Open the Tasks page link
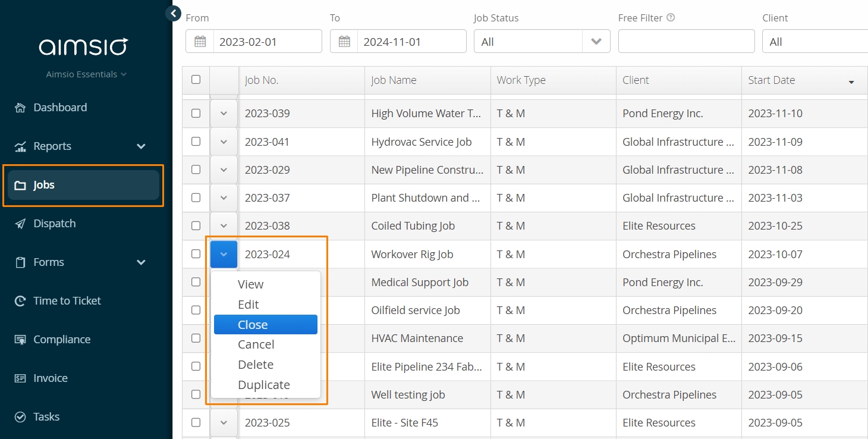Image resolution: width=868 pixels, height=439 pixels. pyautogui.click(x=46, y=417)
